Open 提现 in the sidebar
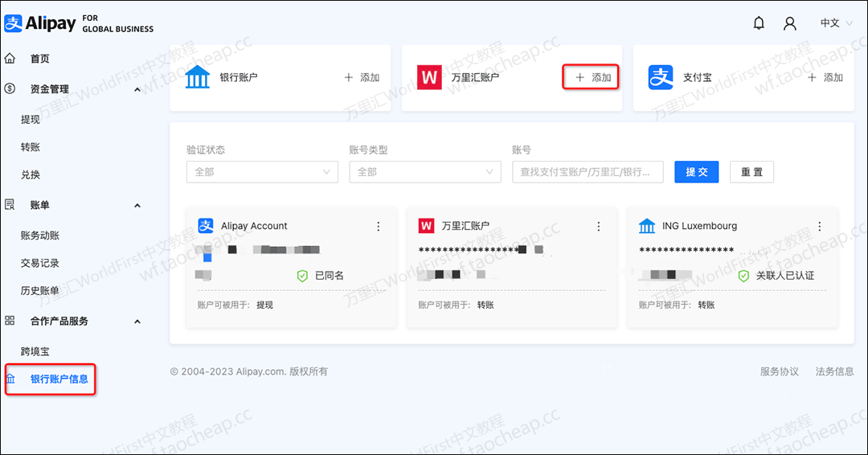868x455 pixels. [x=31, y=120]
